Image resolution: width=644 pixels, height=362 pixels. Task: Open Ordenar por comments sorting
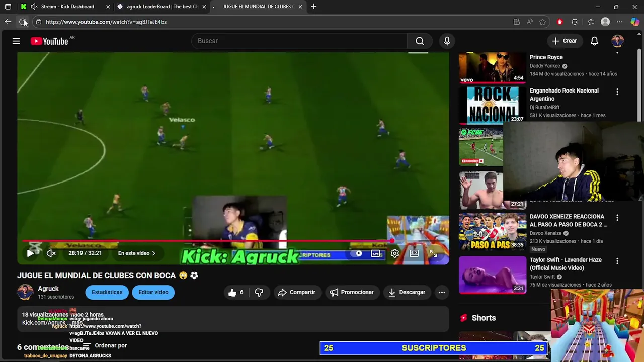click(x=105, y=346)
